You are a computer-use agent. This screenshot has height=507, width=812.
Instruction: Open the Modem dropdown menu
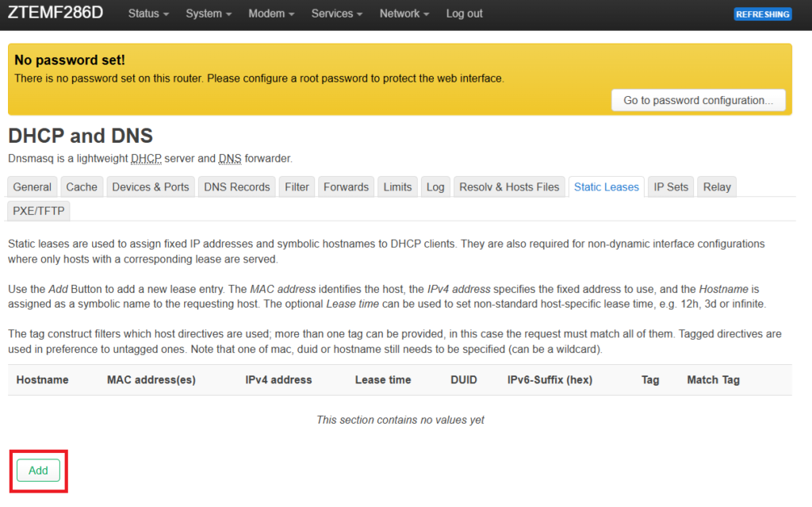click(271, 13)
